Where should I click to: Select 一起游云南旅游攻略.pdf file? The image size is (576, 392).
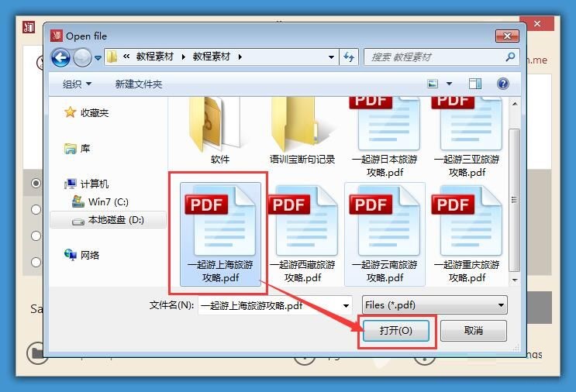385,234
